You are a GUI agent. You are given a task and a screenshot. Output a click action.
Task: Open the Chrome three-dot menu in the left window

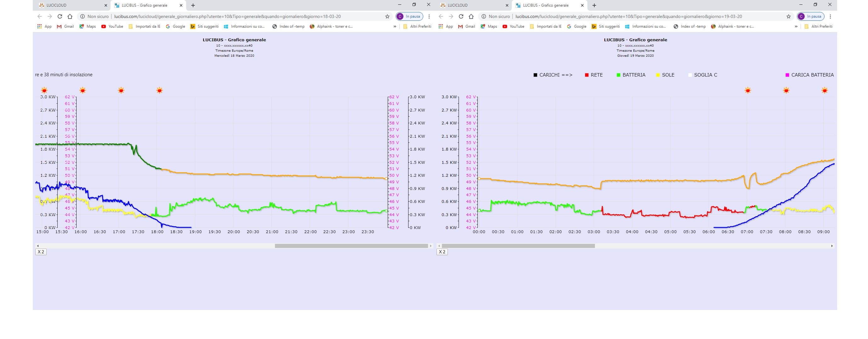[429, 16]
